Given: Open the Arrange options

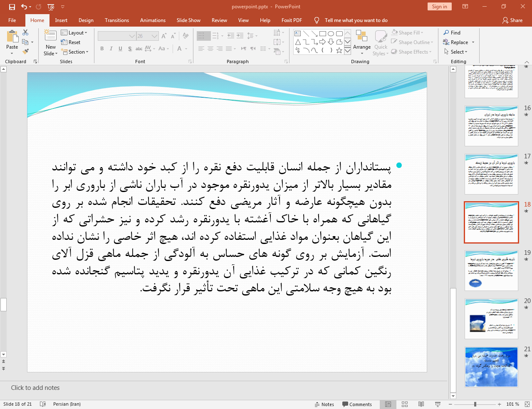Looking at the screenshot, I should pyautogui.click(x=361, y=42).
